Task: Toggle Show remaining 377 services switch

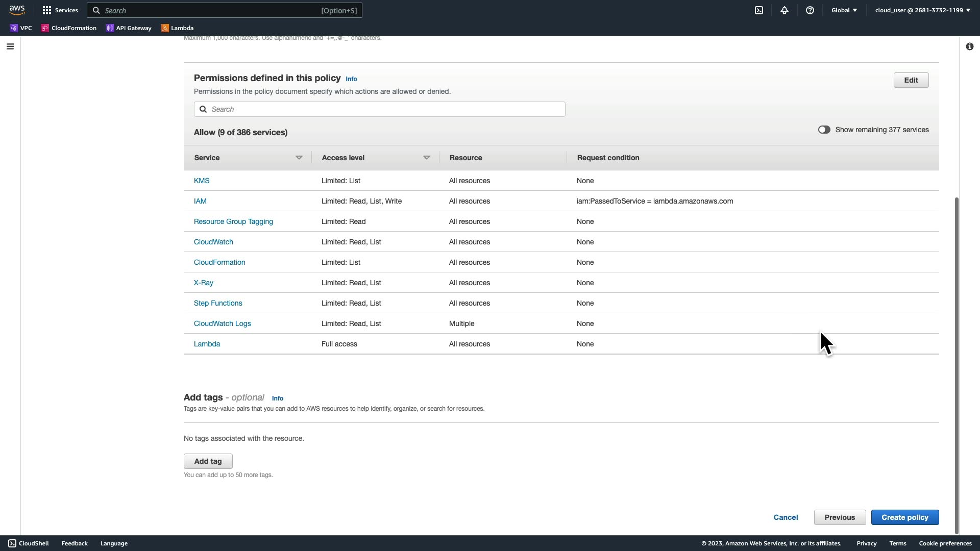Action: [824, 130]
